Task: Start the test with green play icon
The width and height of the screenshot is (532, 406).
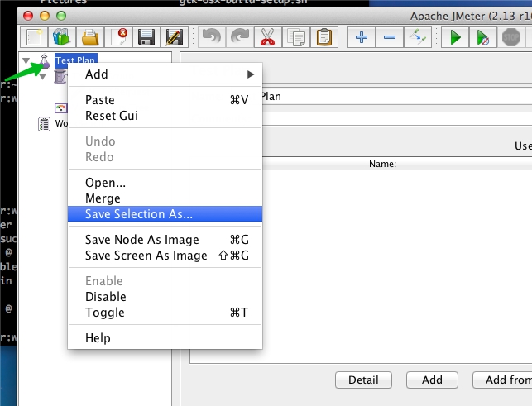Action: pyautogui.click(x=455, y=37)
